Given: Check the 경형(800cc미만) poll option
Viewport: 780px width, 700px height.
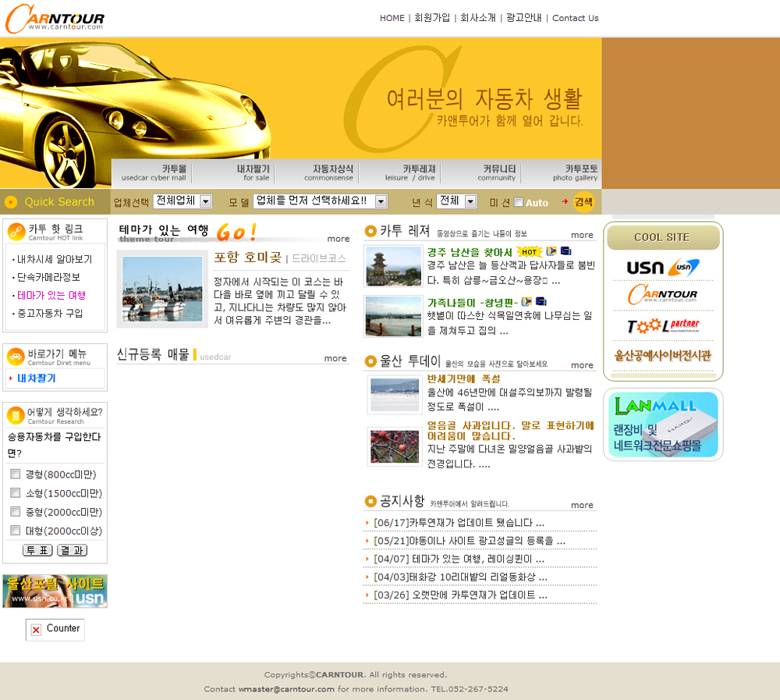Looking at the screenshot, I should pyautogui.click(x=15, y=474).
